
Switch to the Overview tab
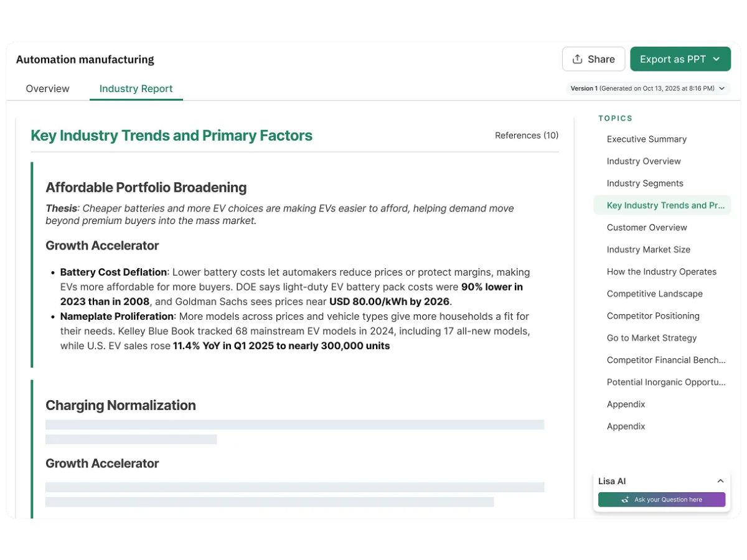pyautogui.click(x=48, y=88)
